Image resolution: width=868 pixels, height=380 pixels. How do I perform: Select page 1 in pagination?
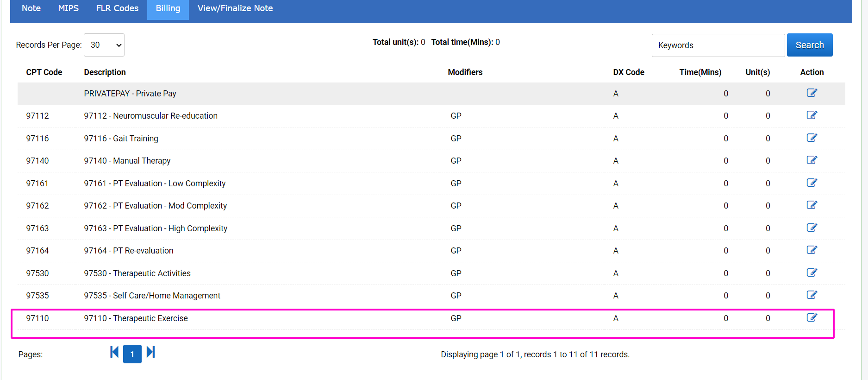(x=132, y=355)
